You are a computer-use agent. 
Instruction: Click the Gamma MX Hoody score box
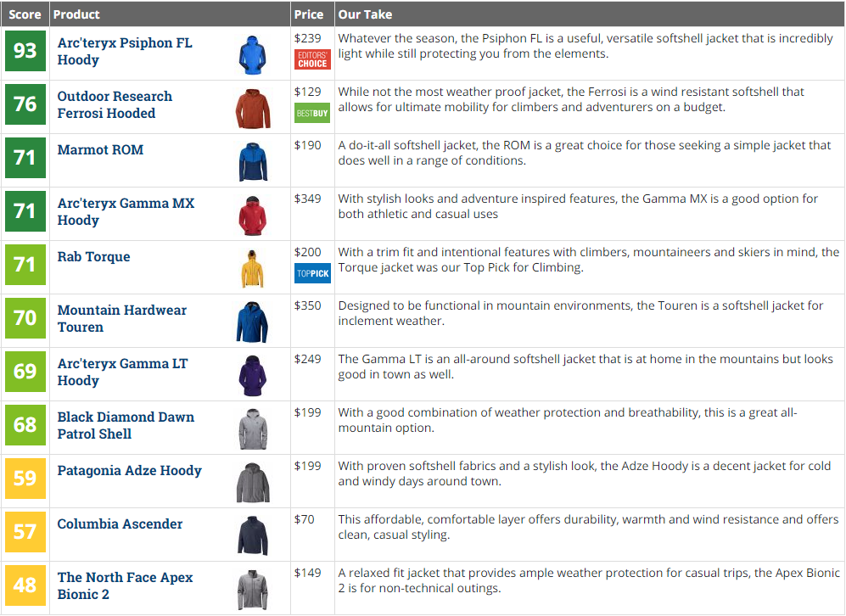[x=25, y=211]
